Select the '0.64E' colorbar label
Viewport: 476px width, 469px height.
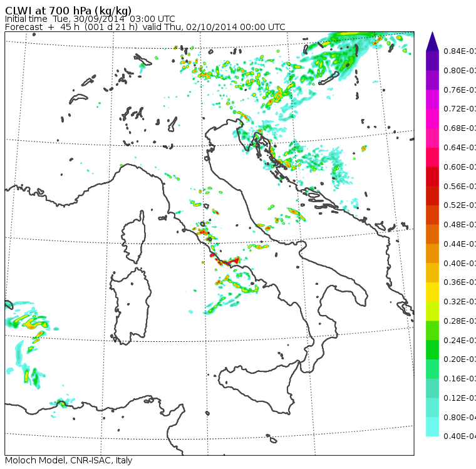[460, 148]
